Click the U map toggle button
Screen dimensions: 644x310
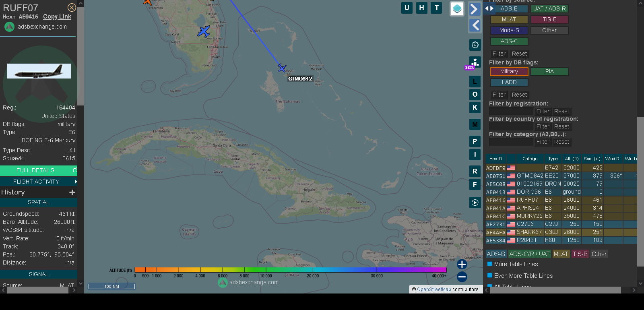(x=407, y=8)
